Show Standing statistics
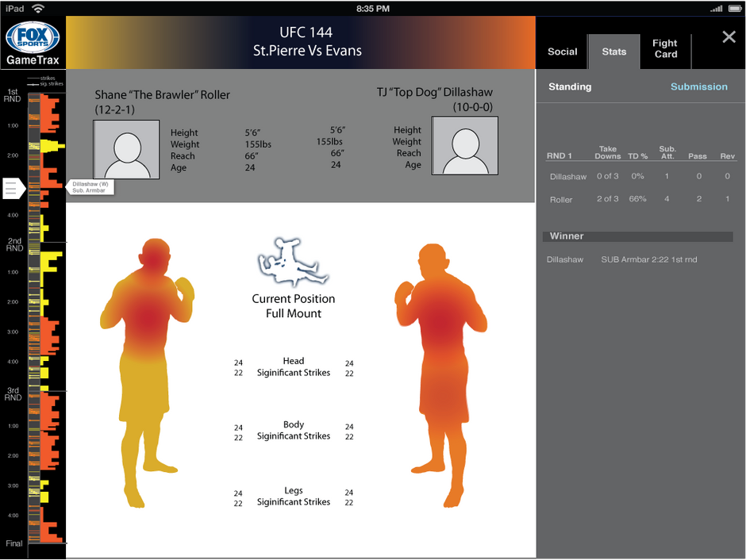746x560 pixels. click(570, 86)
